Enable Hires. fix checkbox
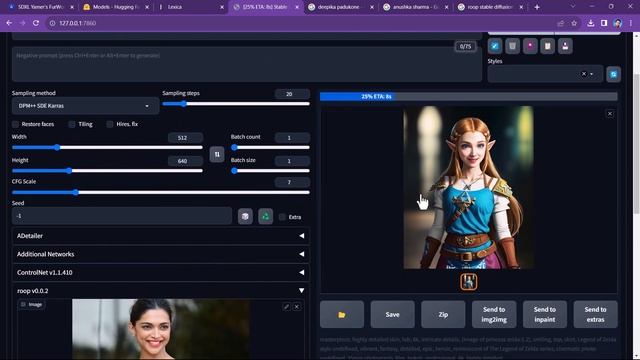 110,124
